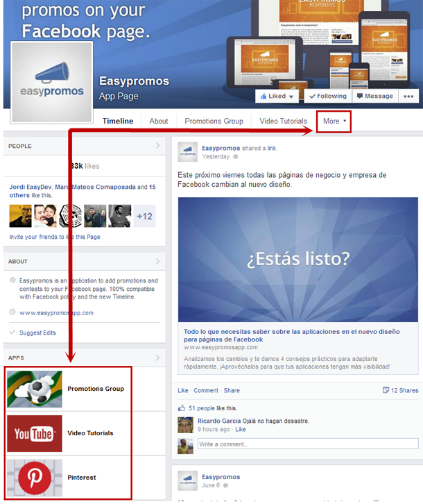This screenshot has width=423, height=504.
Task: Open the three-dots more actions button
Action: coord(408,96)
